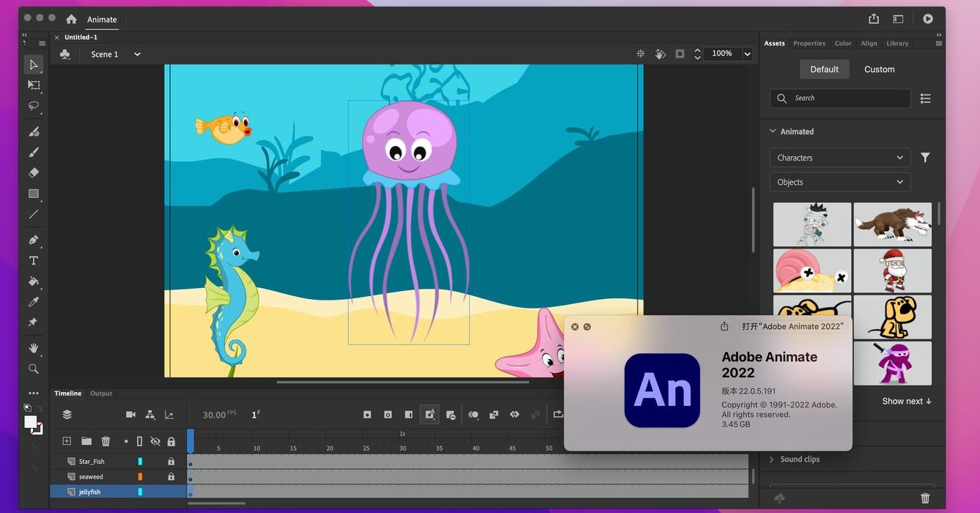Image resolution: width=980 pixels, height=513 pixels.
Task: Select the Paint Bucket tool
Action: pos(34,281)
